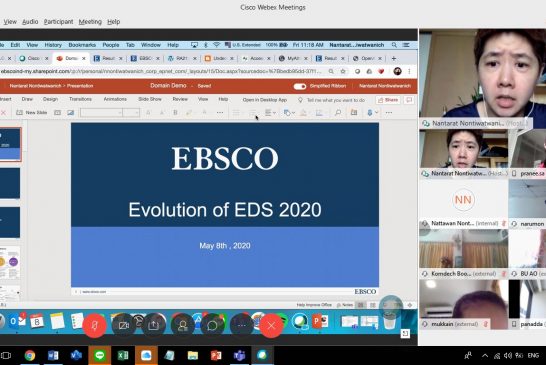The height and width of the screenshot is (365, 546).
Task: Click the Bold icon in PowerPoint ribbon
Action: (175, 112)
